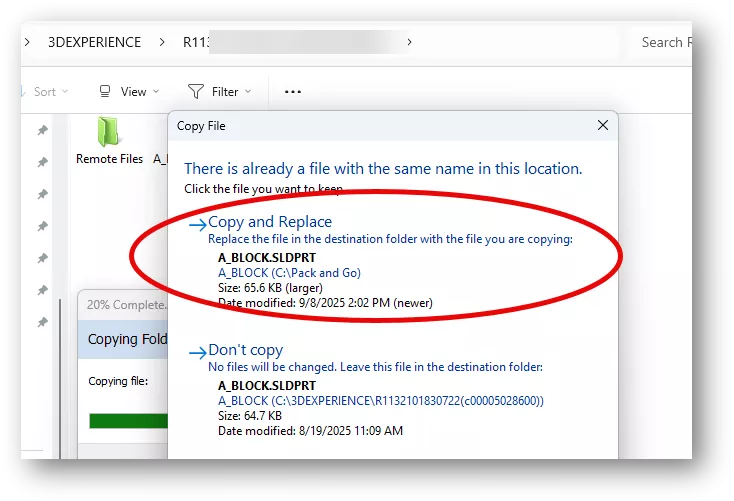The height and width of the screenshot is (501, 734).
Task: Click the A_BLOCK 3DEXPERIENCE destination path text
Action: pos(381,400)
